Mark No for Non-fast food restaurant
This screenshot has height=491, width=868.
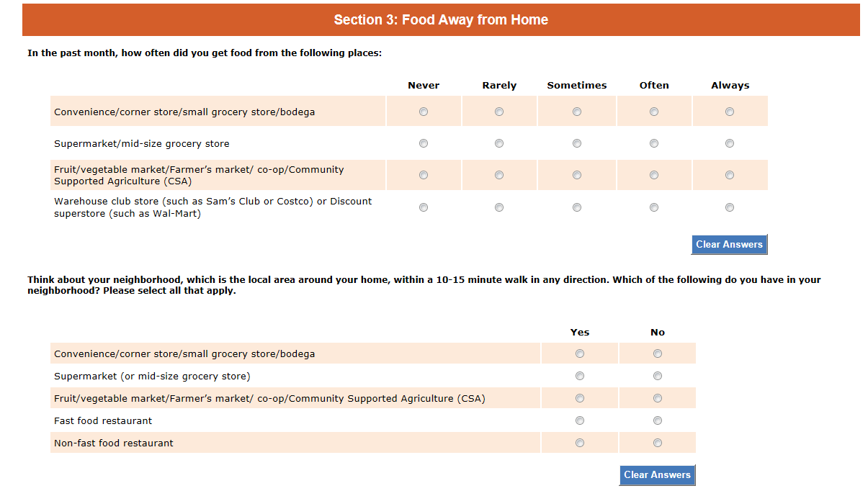pos(658,443)
